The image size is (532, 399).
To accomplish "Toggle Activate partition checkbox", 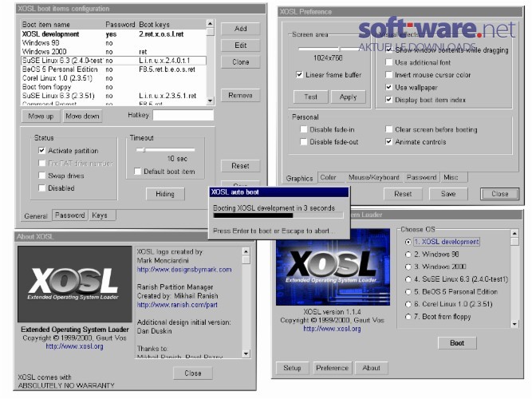I will [41, 151].
